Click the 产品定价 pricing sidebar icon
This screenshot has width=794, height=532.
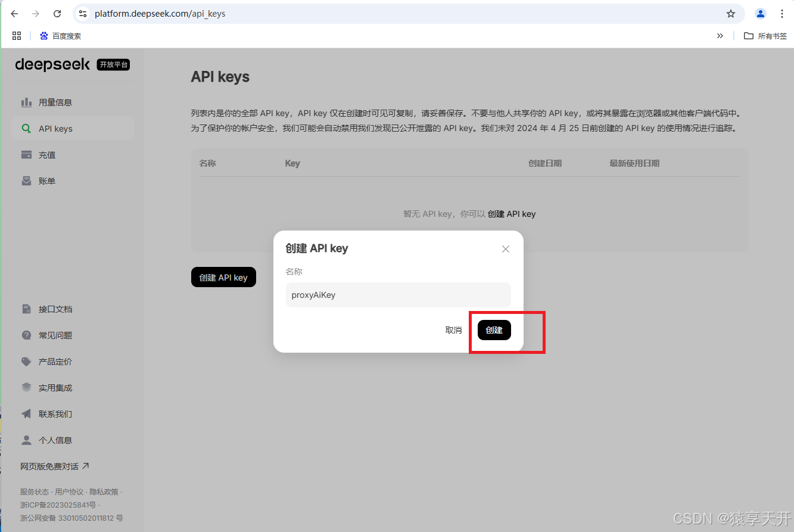click(26, 361)
